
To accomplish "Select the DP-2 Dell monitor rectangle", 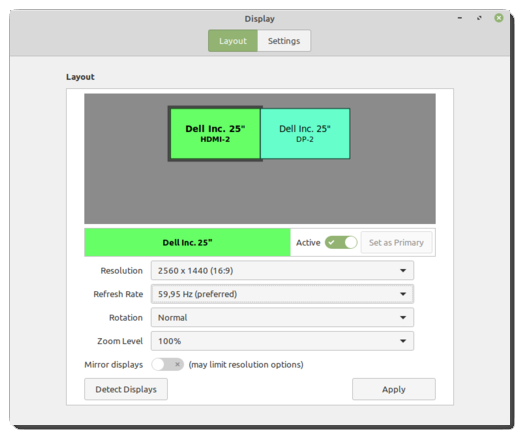I will [x=305, y=134].
